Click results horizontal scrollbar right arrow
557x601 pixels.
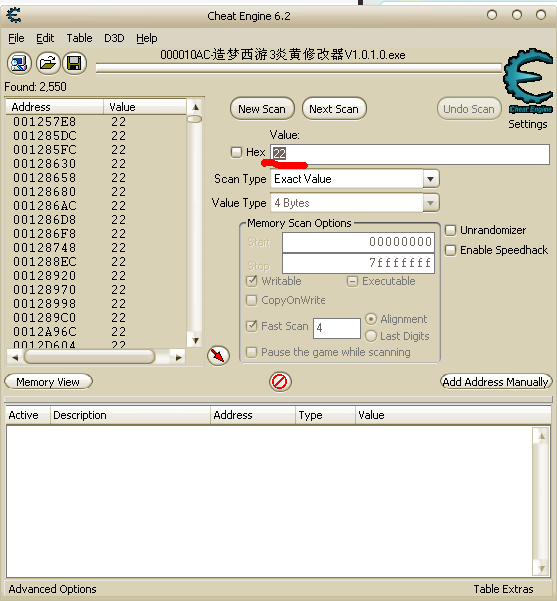(x=178, y=358)
